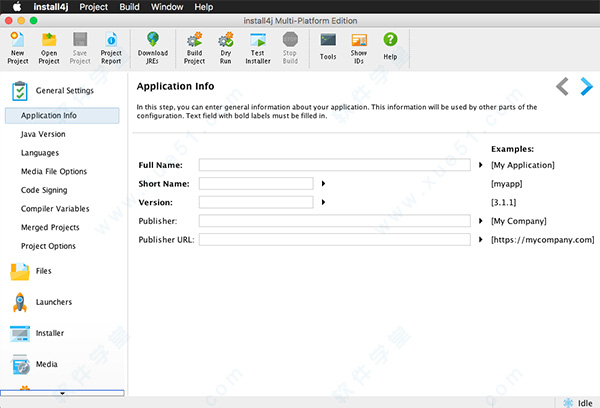This screenshot has height=408, width=600.
Task: Open a project with Open Project icon
Action: click(49, 40)
